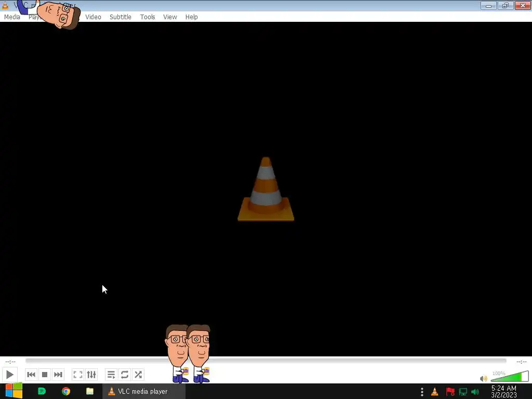Launch Chrome from the taskbar
This screenshot has width=532, height=399.
[66, 391]
